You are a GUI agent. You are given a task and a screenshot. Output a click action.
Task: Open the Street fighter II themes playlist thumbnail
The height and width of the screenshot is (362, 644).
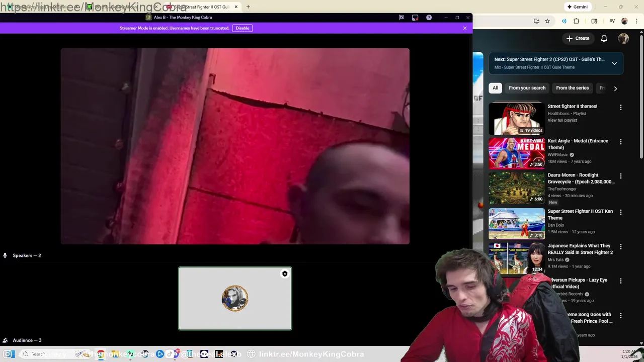517,119
